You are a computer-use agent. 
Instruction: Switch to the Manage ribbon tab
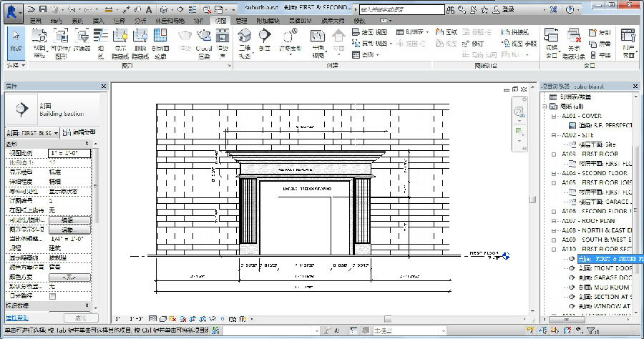241,21
